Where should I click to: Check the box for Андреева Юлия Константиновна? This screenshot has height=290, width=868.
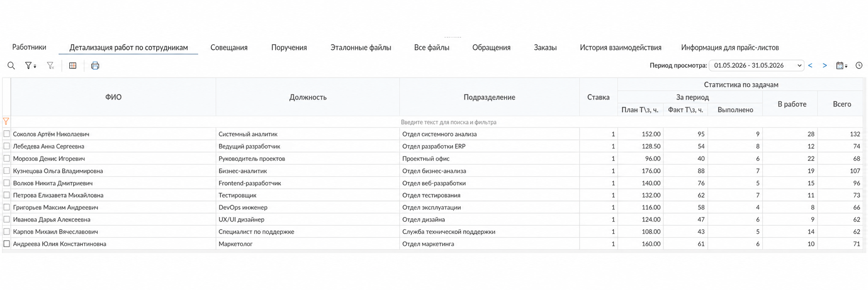[x=6, y=244]
